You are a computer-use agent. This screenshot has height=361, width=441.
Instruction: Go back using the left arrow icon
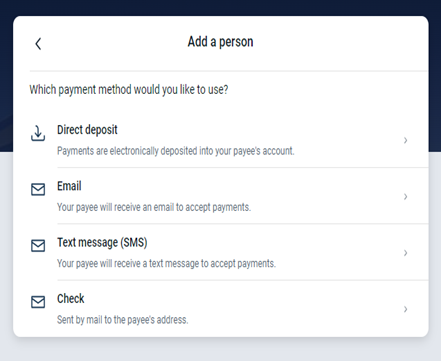(x=38, y=44)
